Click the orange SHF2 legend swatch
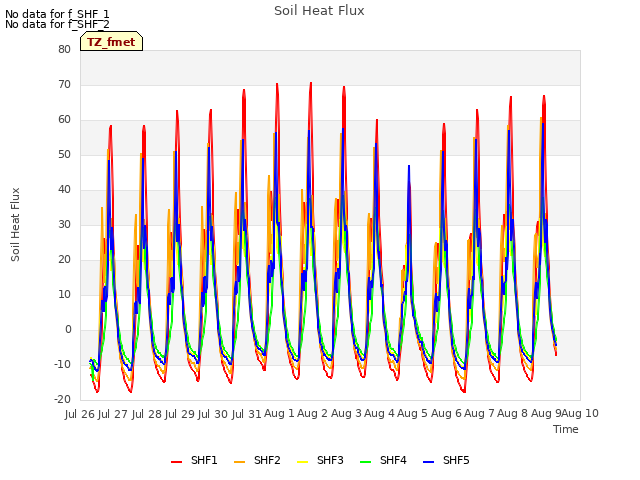Image resolution: width=640 pixels, height=480 pixels. click(x=239, y=462)
